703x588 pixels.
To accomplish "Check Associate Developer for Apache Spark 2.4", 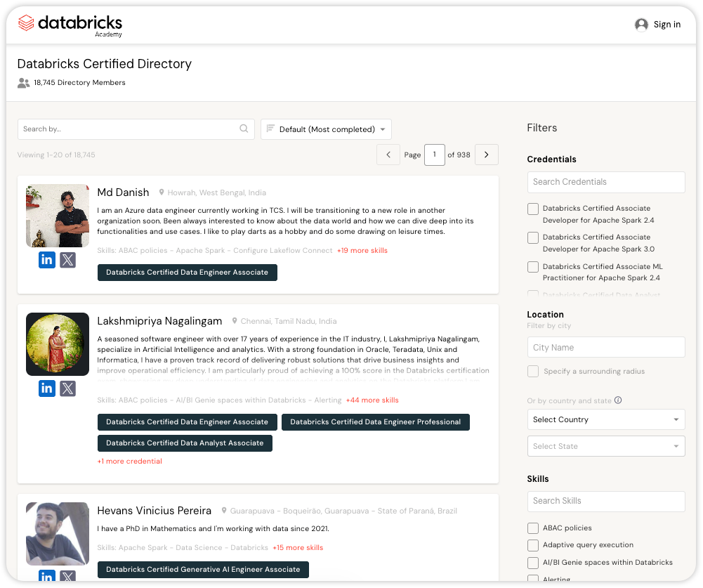I will 532,209.
